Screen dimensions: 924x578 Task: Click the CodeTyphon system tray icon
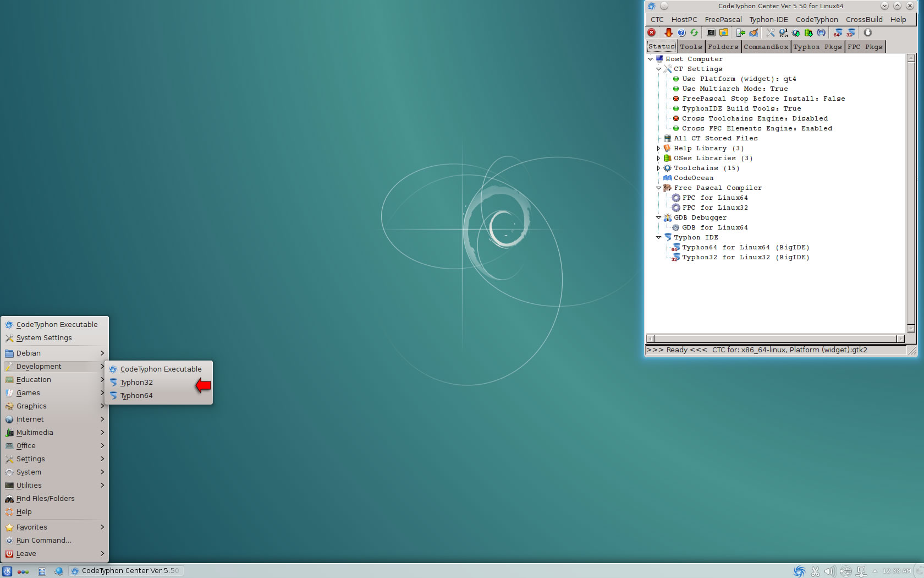click(x=800, y=571)
